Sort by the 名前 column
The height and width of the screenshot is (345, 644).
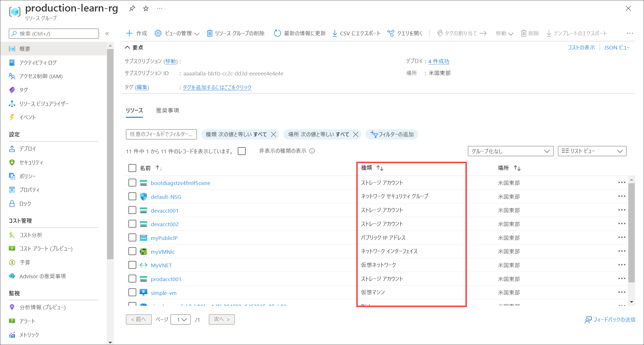[151, 168]
